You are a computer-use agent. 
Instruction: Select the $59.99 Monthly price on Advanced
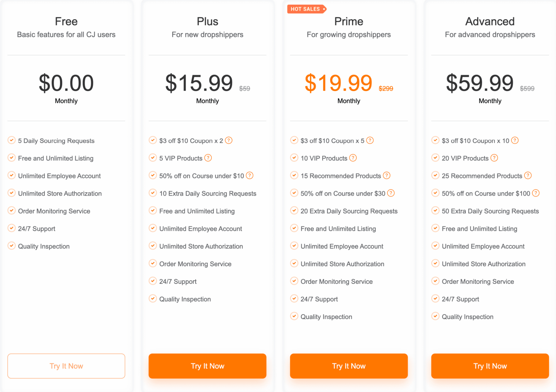[480, 84]
